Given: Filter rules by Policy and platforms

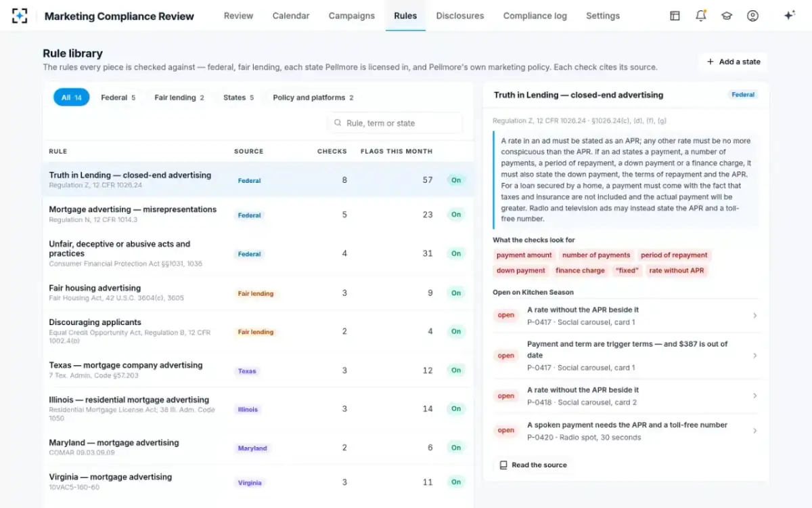Looking at the screenshot, I should coord(313,98).
